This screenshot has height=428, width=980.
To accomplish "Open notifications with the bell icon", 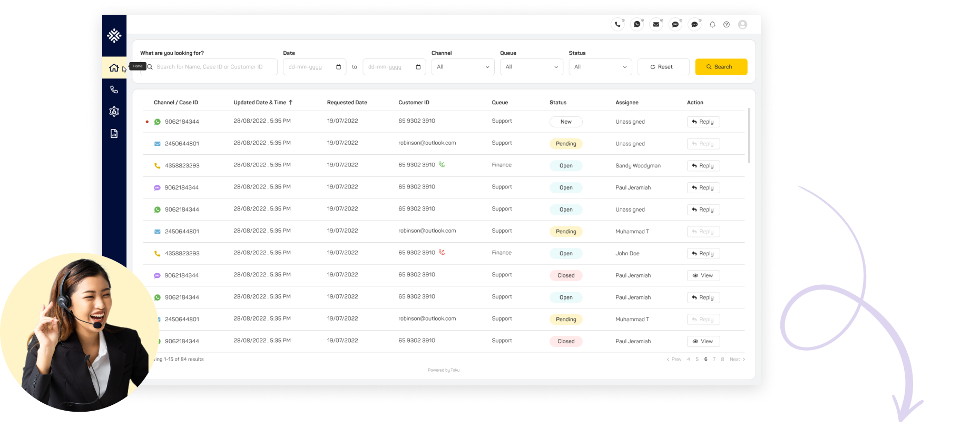I will pyautogui.click(x=712, y=24).
